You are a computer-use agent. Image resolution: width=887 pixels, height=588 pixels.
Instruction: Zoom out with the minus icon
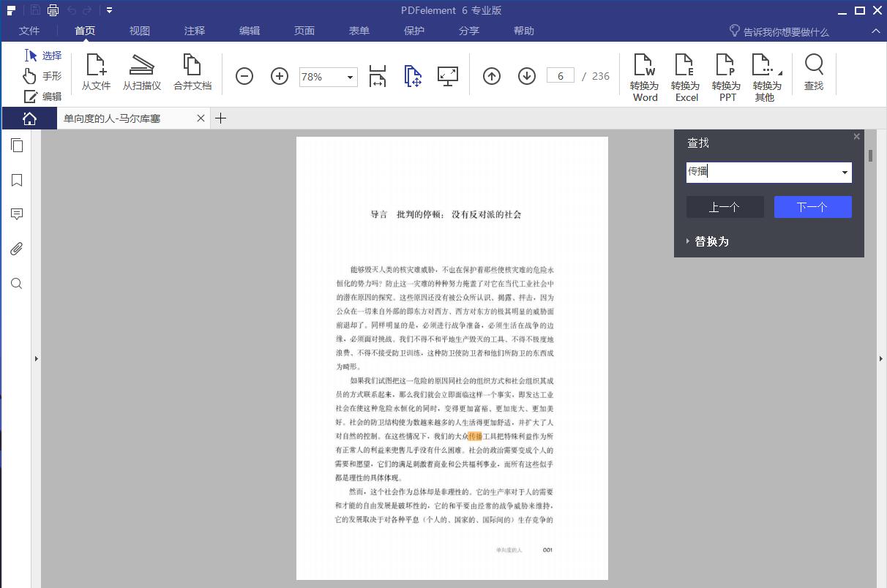click(244, 76)
